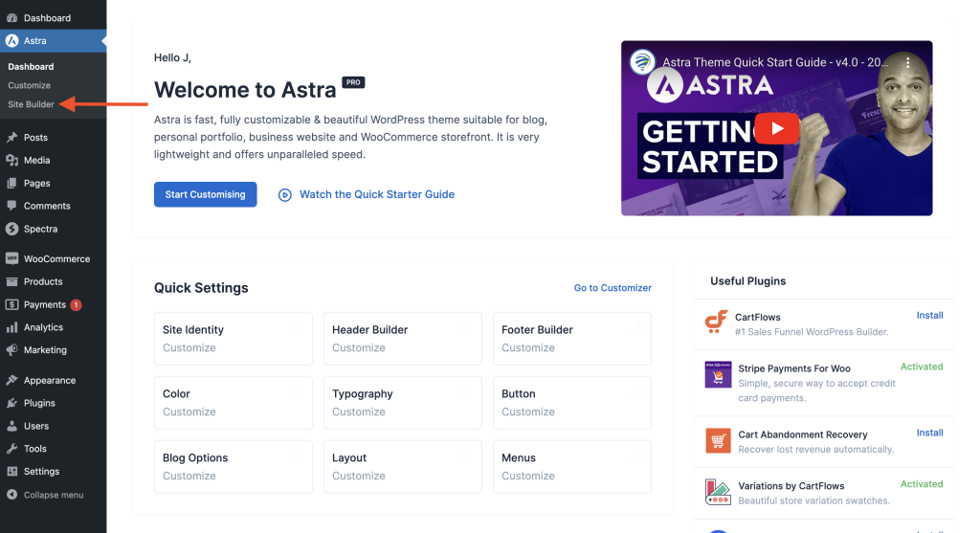
Task: Click the video channel avatar logo
Action: point(642,62)
